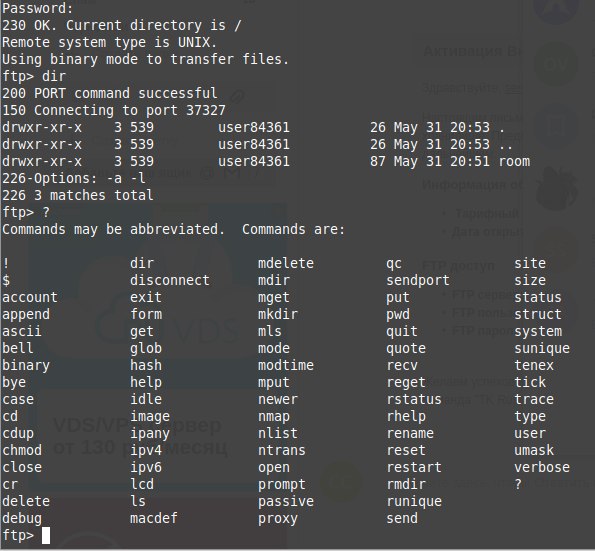595x551 pixels.
Task: Click the 'account' command
Action: point(30,297)
